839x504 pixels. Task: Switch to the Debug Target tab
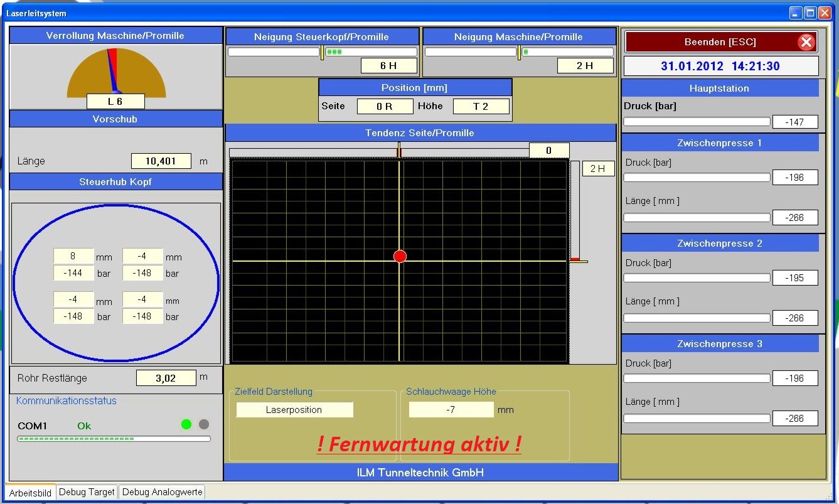click(87, 493)
